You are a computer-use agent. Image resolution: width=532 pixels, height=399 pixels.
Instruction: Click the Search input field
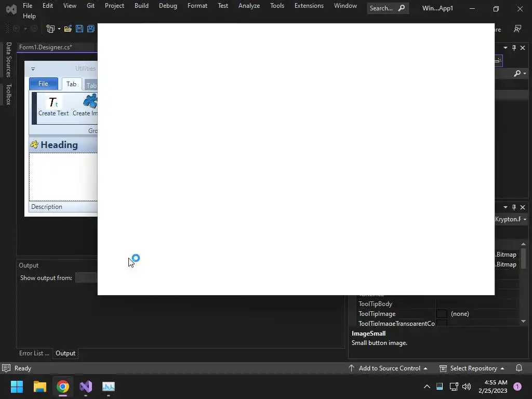tap(388, 8)
